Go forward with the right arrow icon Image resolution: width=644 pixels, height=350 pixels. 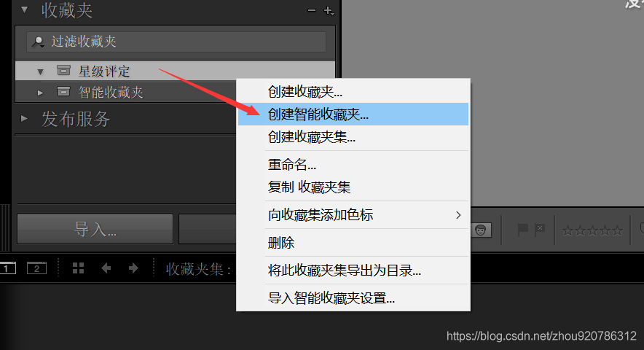click(133, 268)
